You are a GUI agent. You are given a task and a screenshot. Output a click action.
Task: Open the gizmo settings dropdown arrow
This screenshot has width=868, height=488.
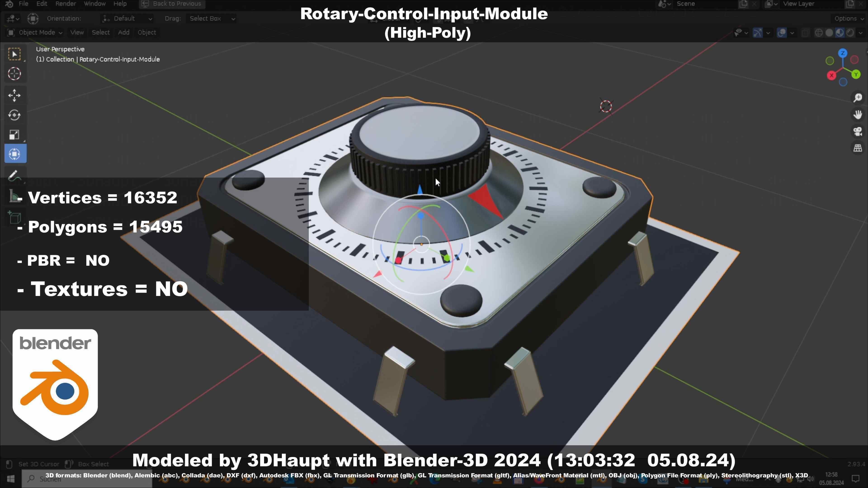(768, 33)
